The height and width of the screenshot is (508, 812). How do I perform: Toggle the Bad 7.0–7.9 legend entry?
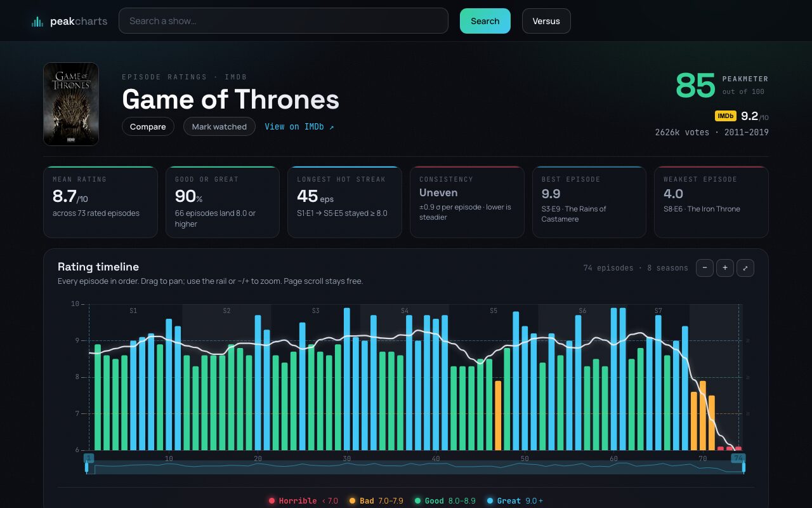click(x=376, y=500)
